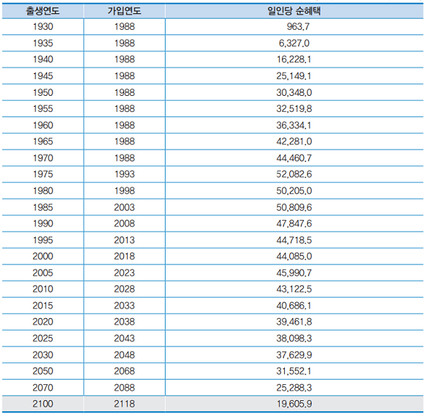Select join year cell 1998
The width and height of the screenshot is (425, 414).
[124, 191]
